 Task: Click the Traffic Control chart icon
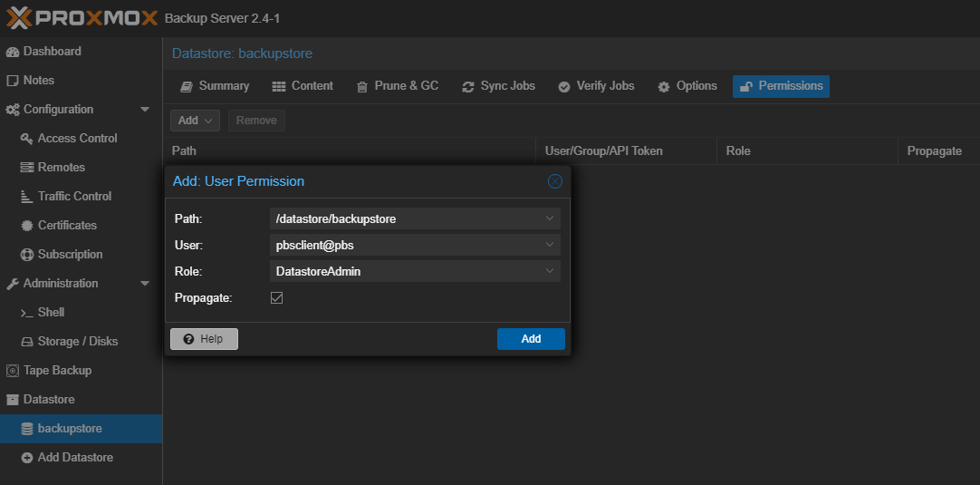[27, 197]
